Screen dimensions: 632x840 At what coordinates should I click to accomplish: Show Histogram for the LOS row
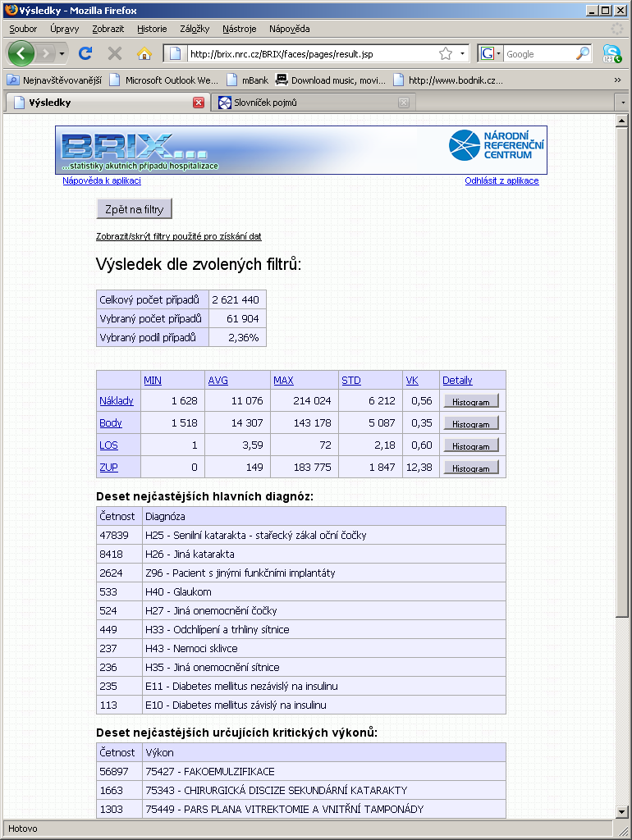[471, 445]
